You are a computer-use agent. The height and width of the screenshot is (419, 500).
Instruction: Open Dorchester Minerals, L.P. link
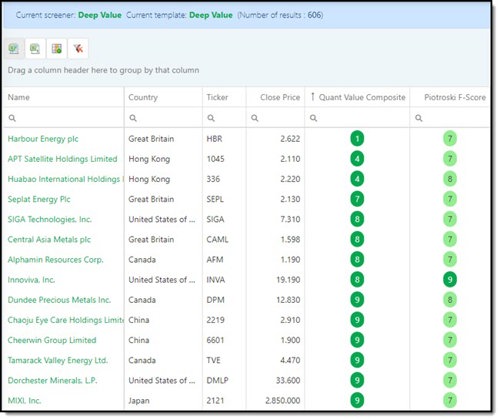click(52, 380)
